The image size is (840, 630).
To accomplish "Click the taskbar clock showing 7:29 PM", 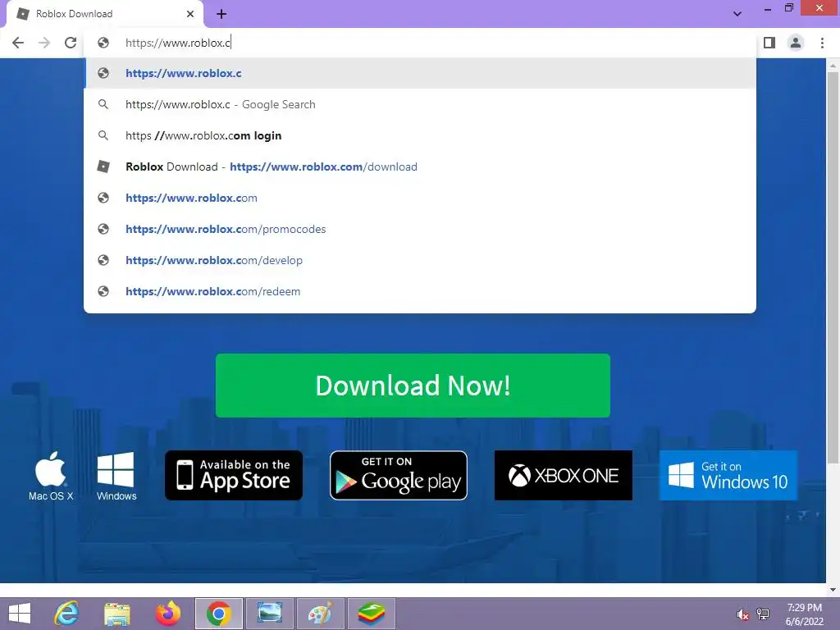I will click(x=804, y=614).
